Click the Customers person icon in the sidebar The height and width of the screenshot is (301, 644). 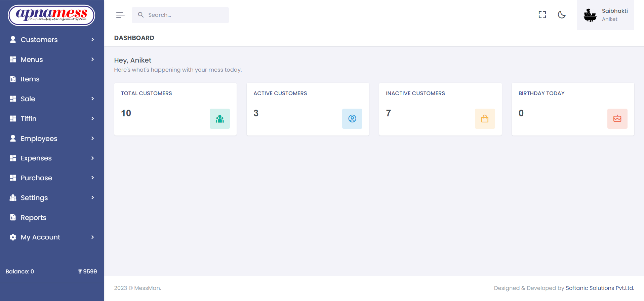point(13,39)
